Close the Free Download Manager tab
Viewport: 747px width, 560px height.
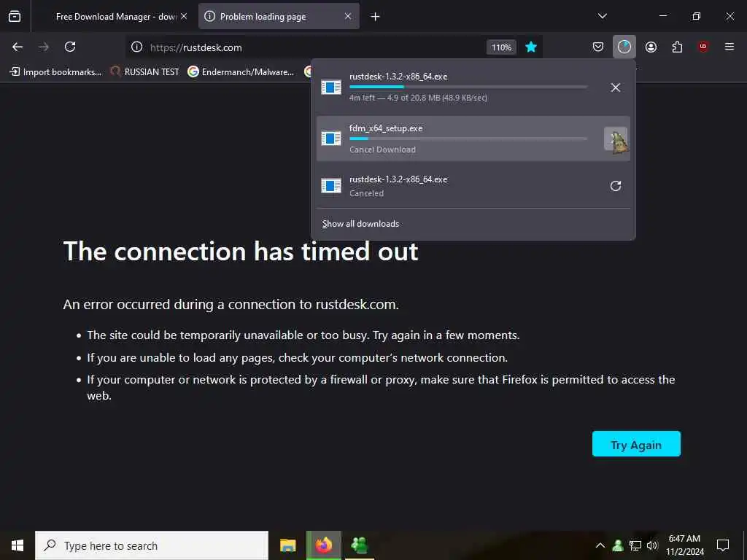coord(184,16)
